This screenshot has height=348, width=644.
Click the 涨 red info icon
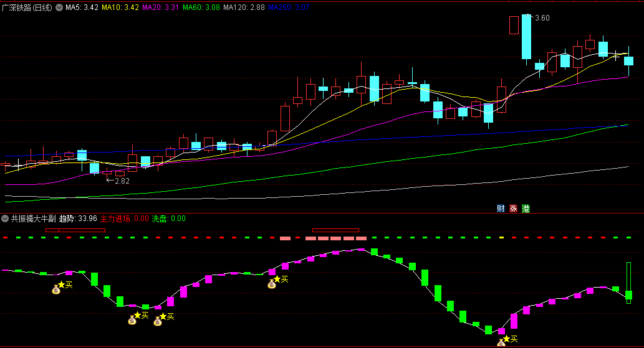click(x=513, y=208)
